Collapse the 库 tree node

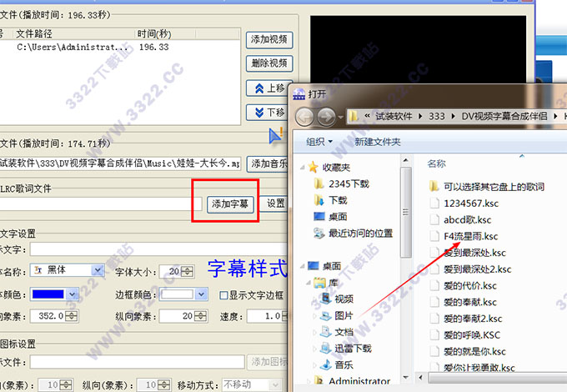pos(309,283)
